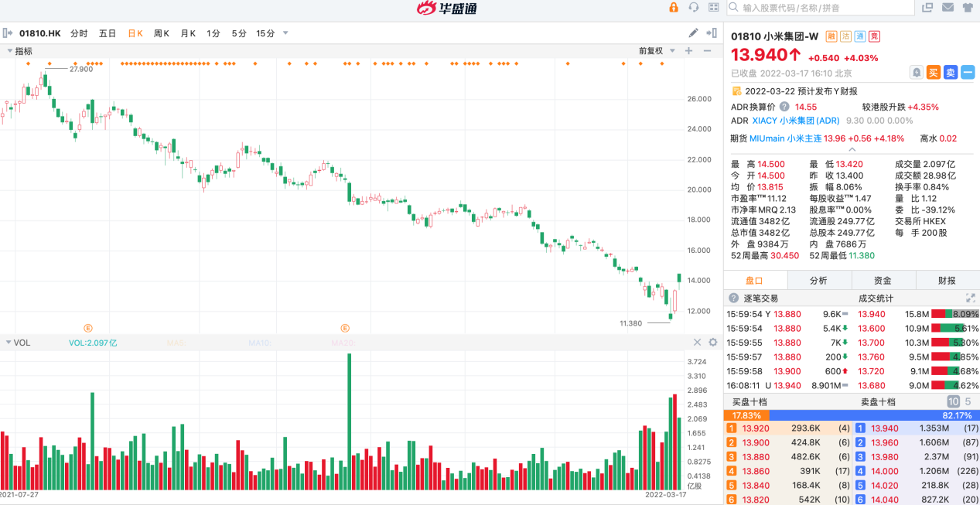Select the pencil drawing tool
The height and width of the screenshot is (505, 980).
pyautogui.click(x=693, y=33)
